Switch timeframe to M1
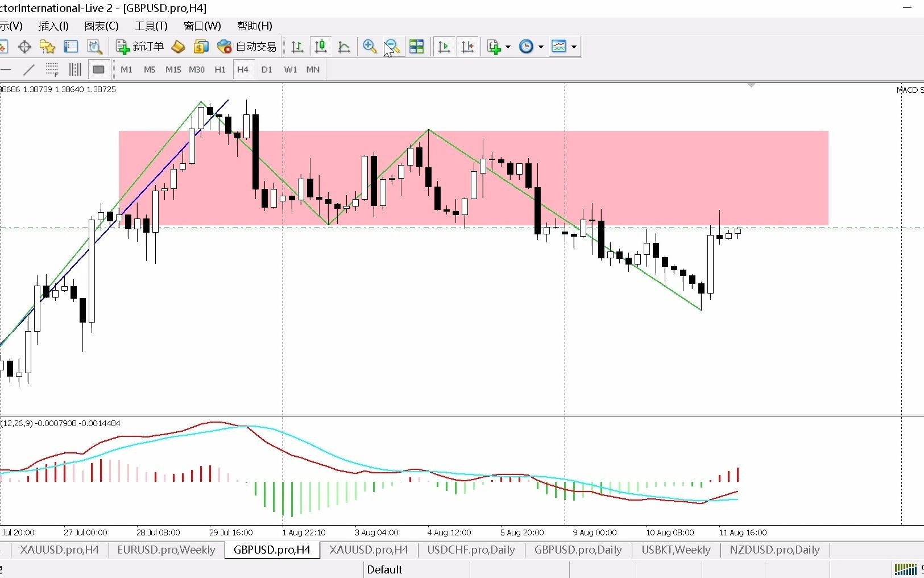This screenshot has width=924, height=578. coord(126,69)
